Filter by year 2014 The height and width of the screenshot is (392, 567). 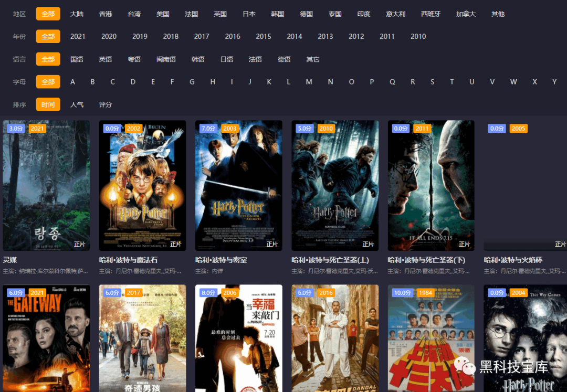[x=295, y=37]
